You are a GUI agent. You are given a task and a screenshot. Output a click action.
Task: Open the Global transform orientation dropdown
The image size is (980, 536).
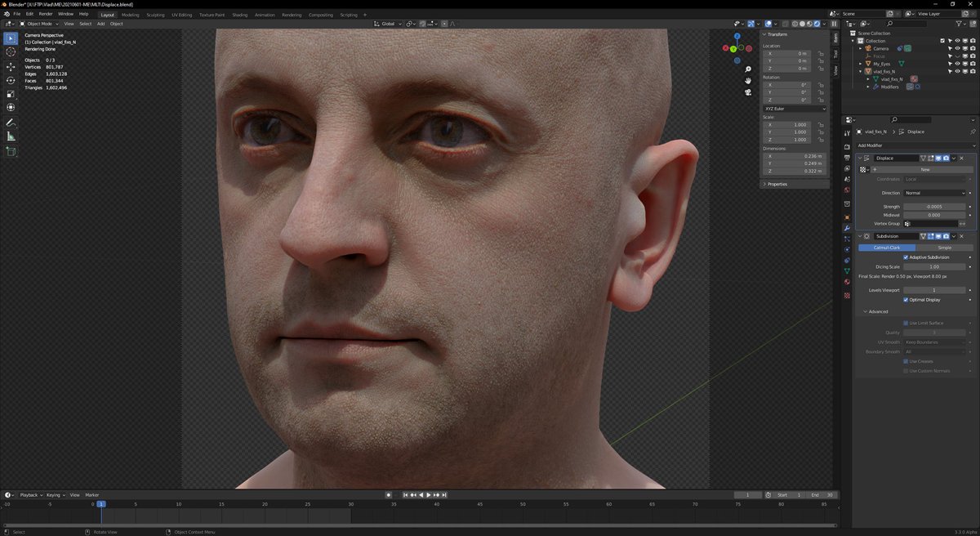coord(389,24)
